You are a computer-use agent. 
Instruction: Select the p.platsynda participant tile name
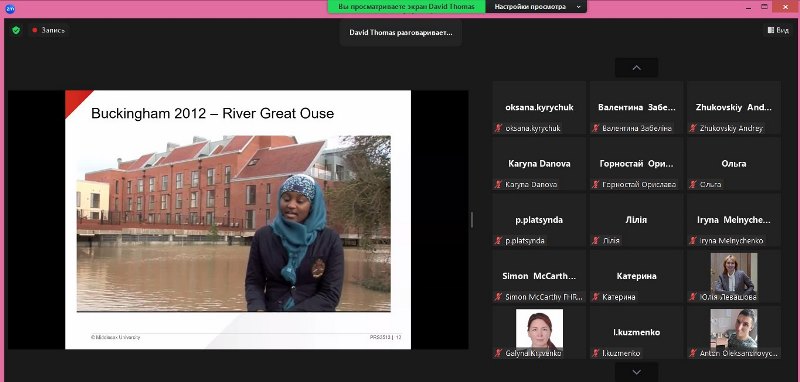(539, 220)
